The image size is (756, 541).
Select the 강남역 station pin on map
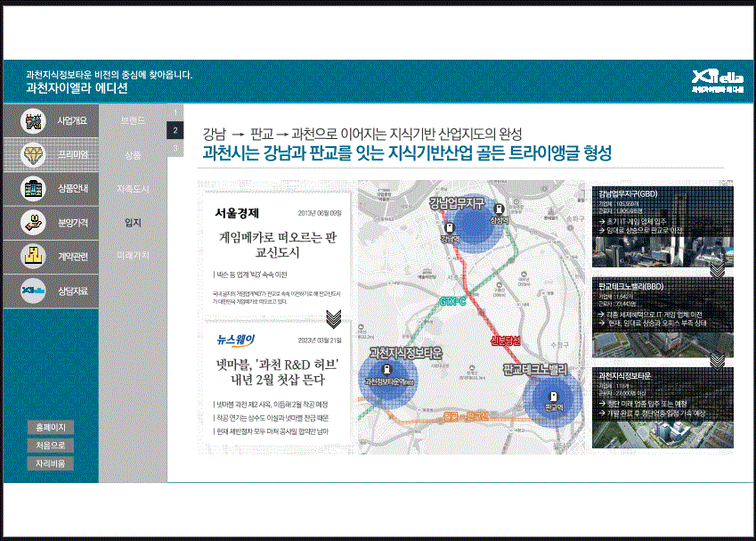click(x=450, y=228)
